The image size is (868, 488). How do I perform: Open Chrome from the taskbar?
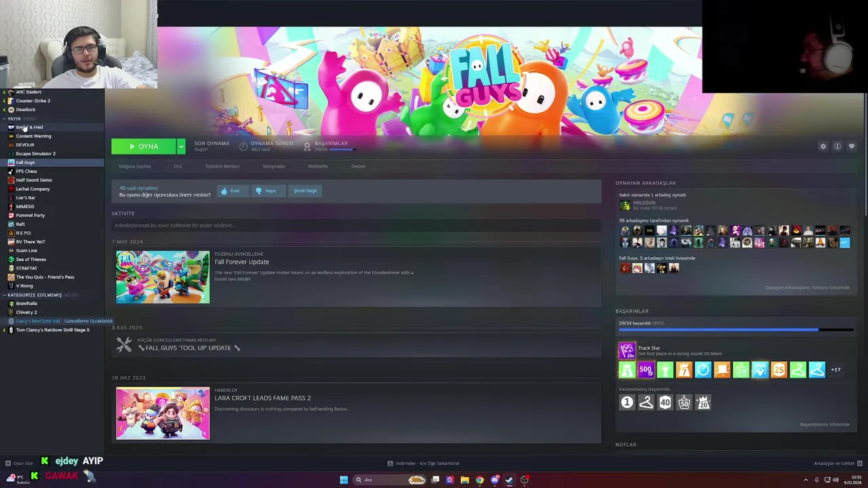(x=479, y=480)
